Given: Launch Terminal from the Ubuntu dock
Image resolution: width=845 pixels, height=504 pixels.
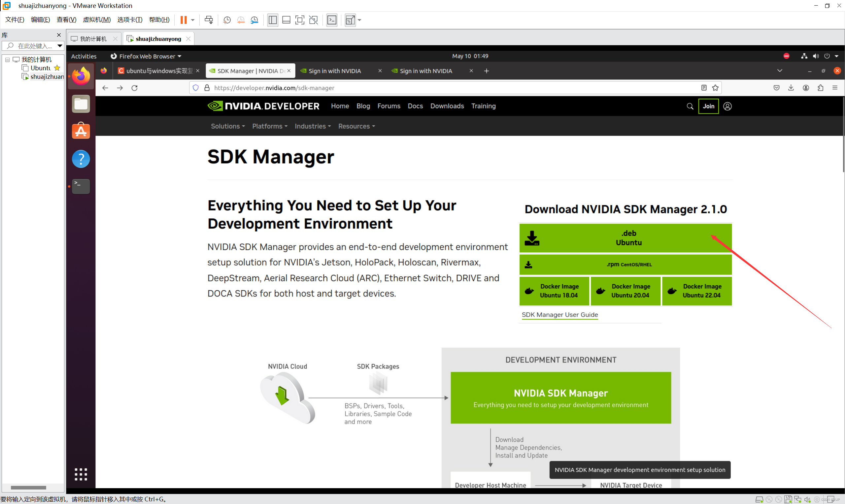Looking at the screenshot, I should pos(81,186).
